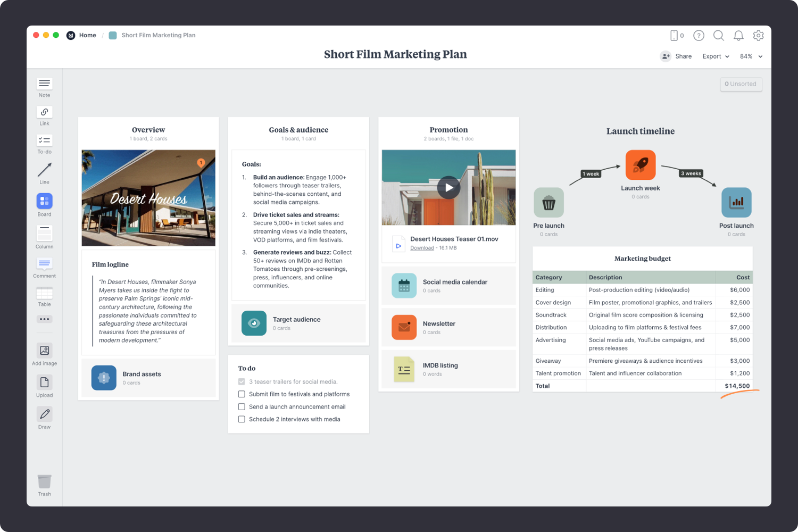Choose the Column tool
Screen dimensions: 798x532
pyautogui.click(x=44, y=232)
